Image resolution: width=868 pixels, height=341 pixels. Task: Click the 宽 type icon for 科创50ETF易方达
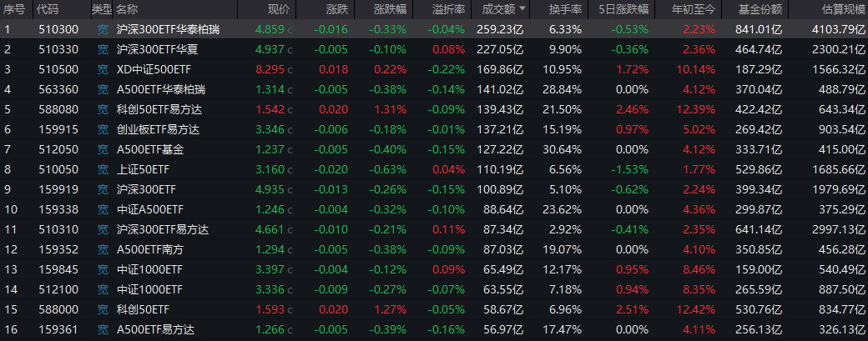pyautogui.click(x=102, y=109)
